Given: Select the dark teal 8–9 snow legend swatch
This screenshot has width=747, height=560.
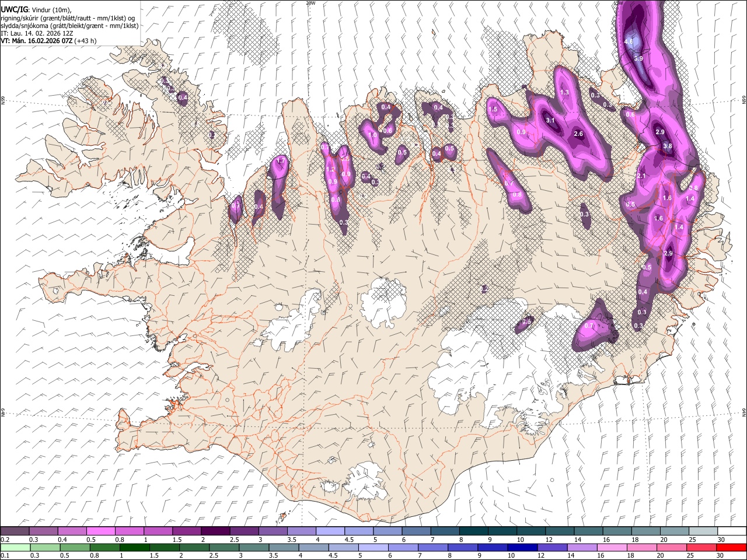Looking at the screenshot, I should (x=474, y=531).
